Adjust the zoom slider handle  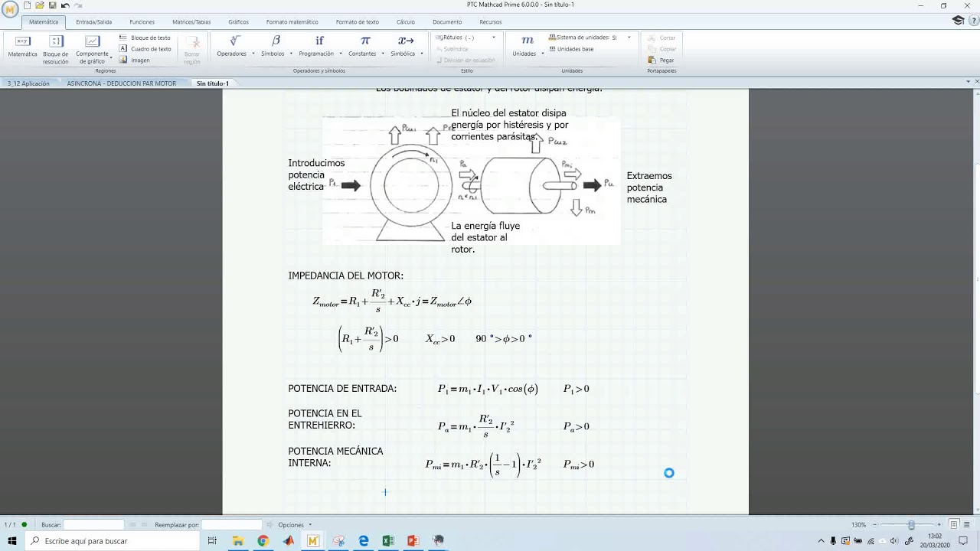(911, 525)
